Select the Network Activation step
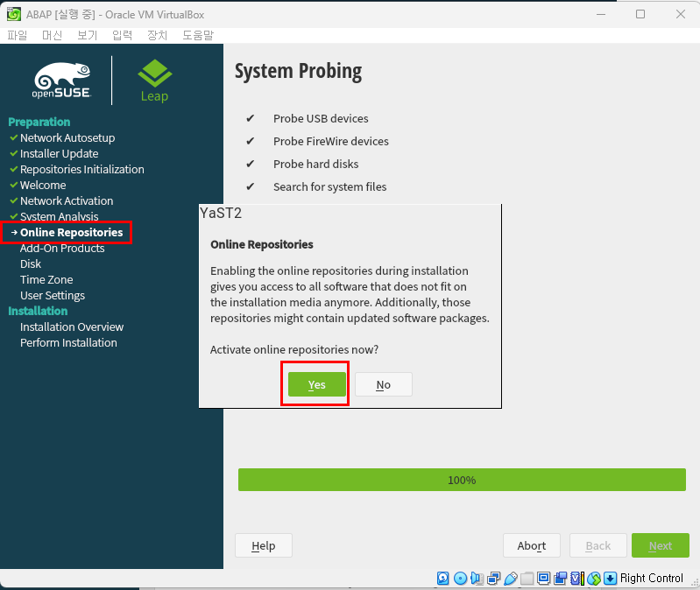 click(67, 200)
